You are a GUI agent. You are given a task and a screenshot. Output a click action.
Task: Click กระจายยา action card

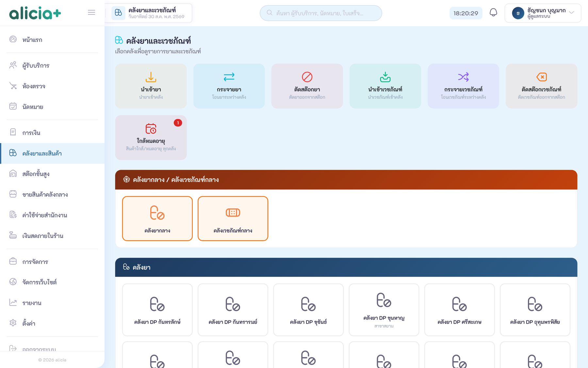229,86
